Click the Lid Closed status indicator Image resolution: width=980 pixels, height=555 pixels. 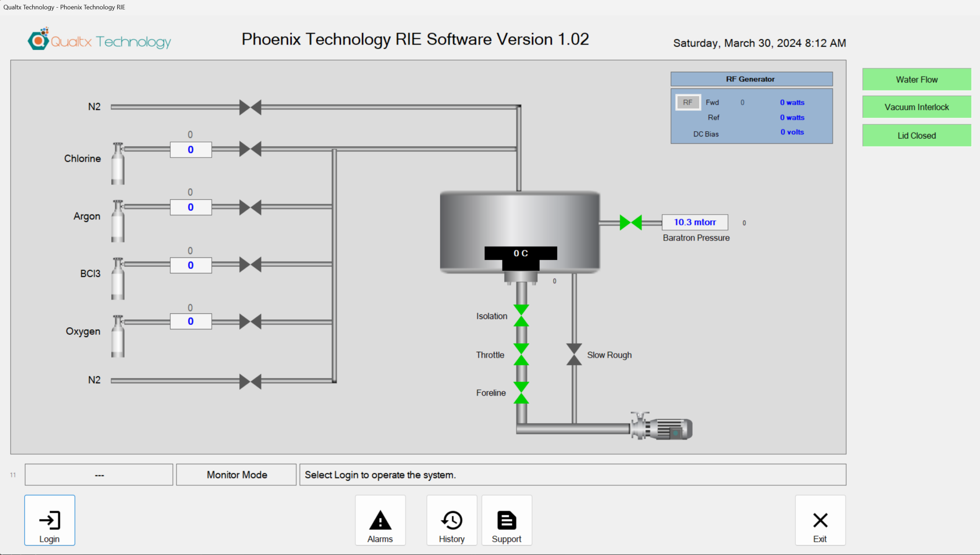pyautogui.click(x=916, y=135)
